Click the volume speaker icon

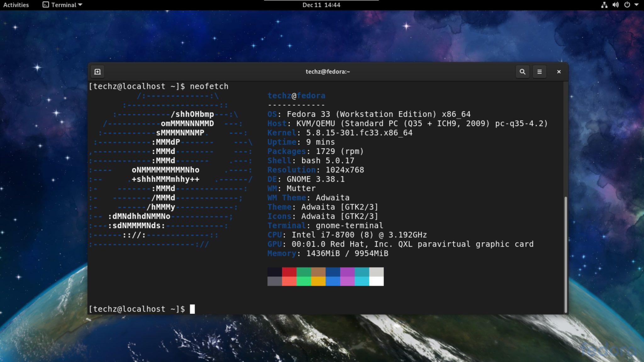(x=615, y=5)
